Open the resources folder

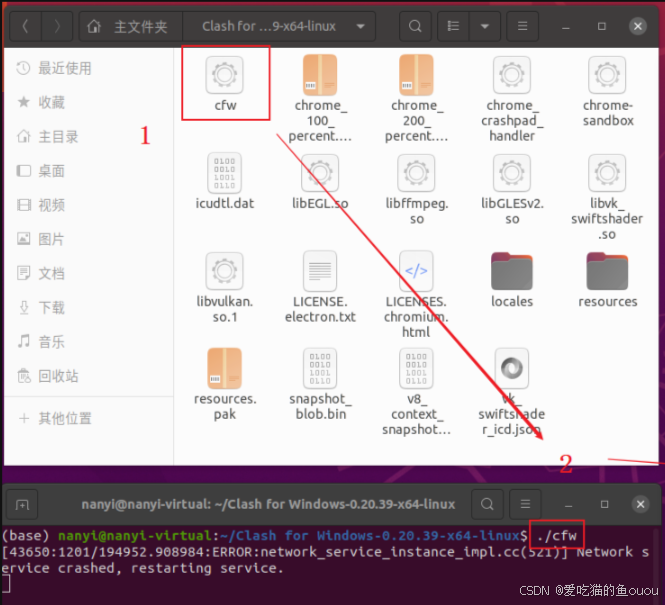tap(607, 280)
